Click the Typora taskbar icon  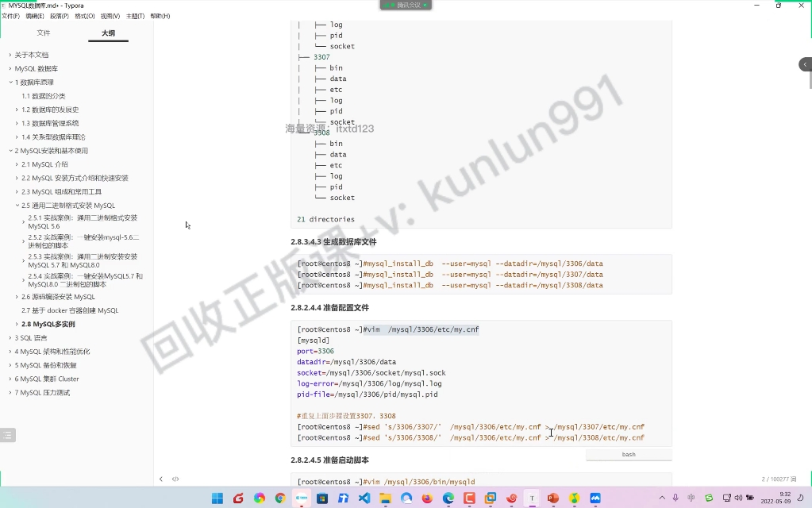pos(532,498)
